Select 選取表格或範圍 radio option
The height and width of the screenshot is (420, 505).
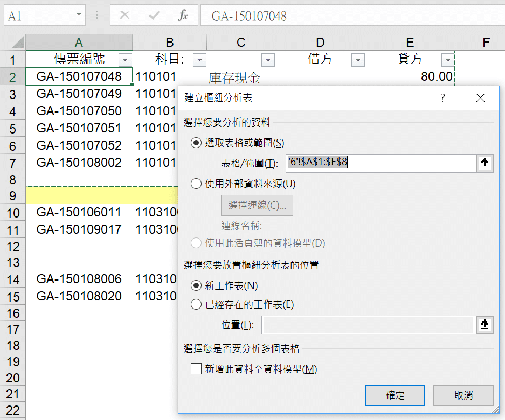196,143
